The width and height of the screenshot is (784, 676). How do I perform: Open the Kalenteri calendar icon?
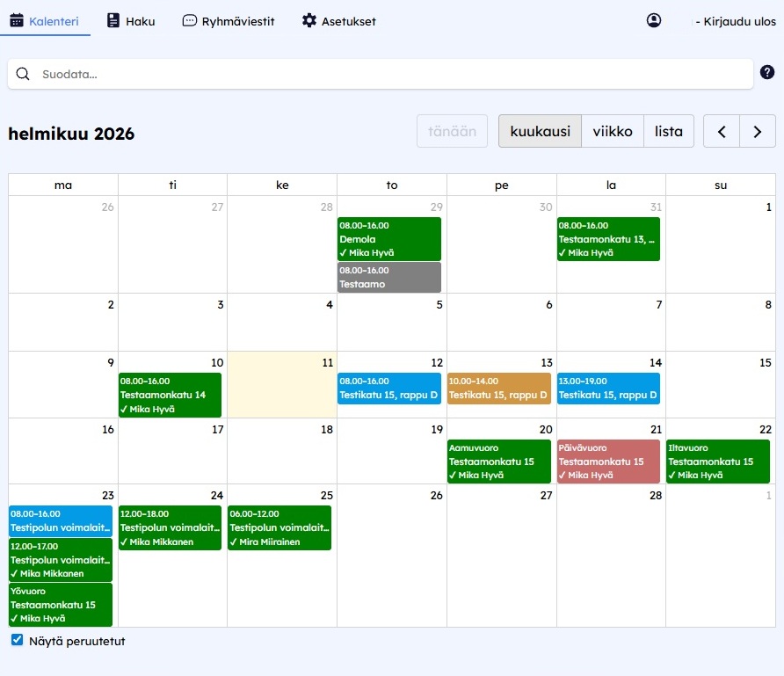(15, 20)
